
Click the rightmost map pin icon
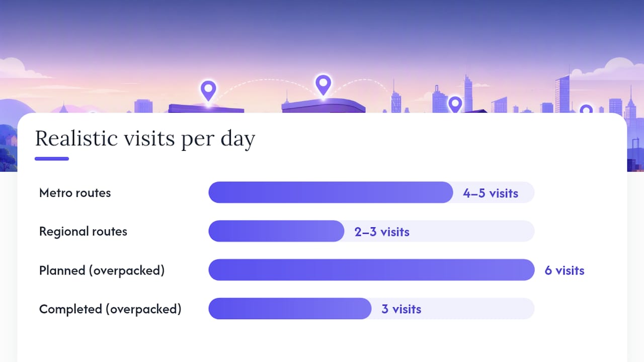click(586, 109)
